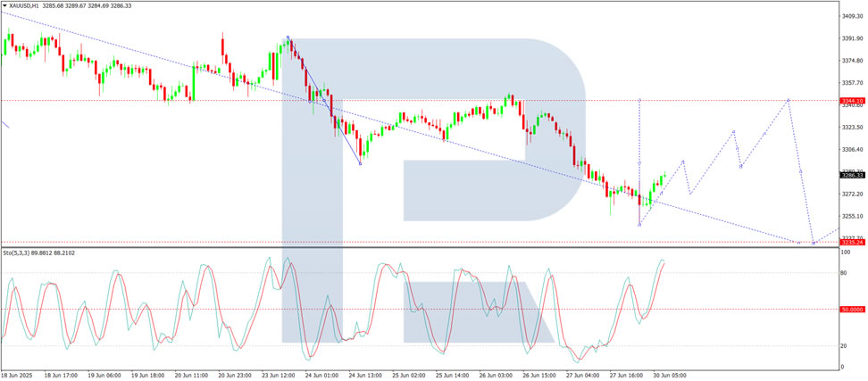The height and width of the screenshot is (381, 868).
Task: Select the red 50.0000 stochastic level label
Action: tap(852, 309)
